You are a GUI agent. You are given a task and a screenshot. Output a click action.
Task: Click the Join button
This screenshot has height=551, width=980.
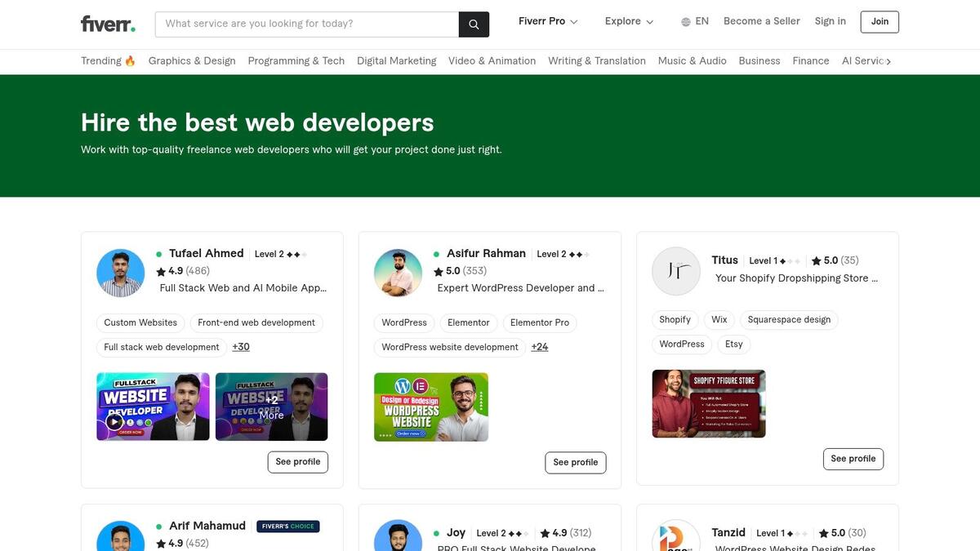(x=879, y=22)
